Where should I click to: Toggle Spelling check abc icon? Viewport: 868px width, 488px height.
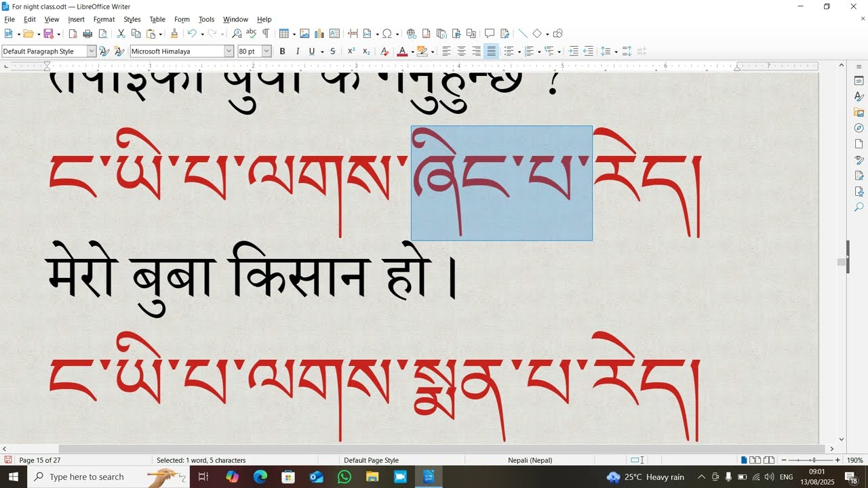(x=251, y=34)
